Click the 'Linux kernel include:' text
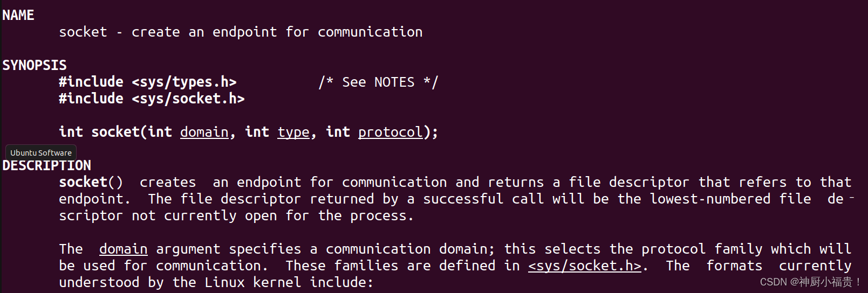The width and height of the screenshot is (868, 293). point(289,282)
